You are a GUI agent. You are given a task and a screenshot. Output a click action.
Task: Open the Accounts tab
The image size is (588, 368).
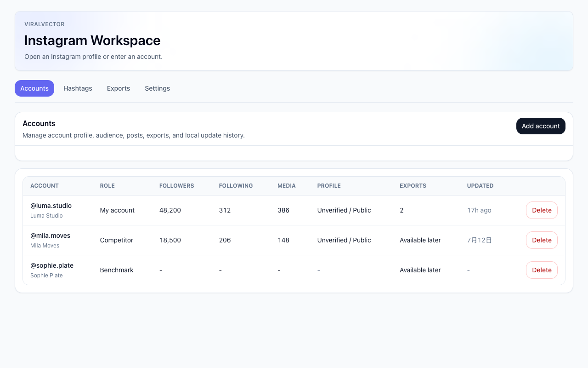pyautogui.click(x=34, y=88)
